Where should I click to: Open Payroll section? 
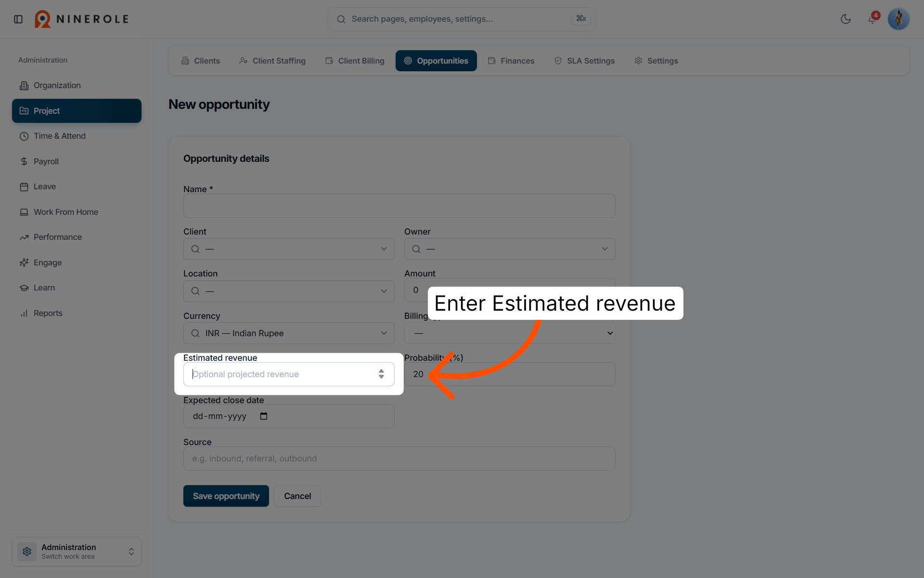tap(77, 161)
